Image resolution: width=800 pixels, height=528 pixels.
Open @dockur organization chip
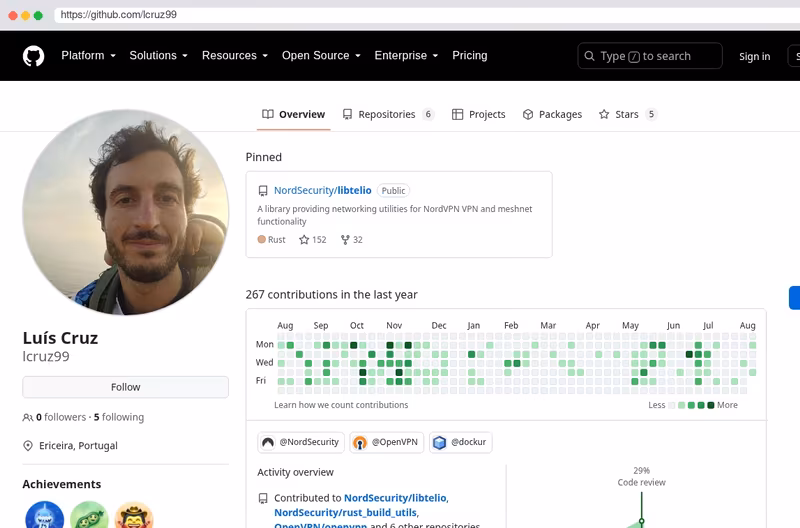click(461, 442)
